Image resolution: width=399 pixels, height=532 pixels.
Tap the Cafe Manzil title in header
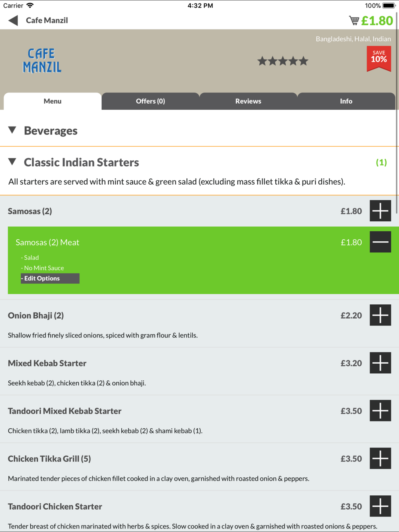click(x=47, y=20)
